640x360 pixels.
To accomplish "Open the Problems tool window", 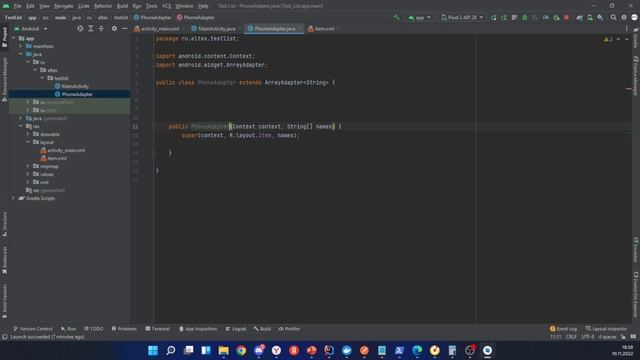I will [124, 329].
